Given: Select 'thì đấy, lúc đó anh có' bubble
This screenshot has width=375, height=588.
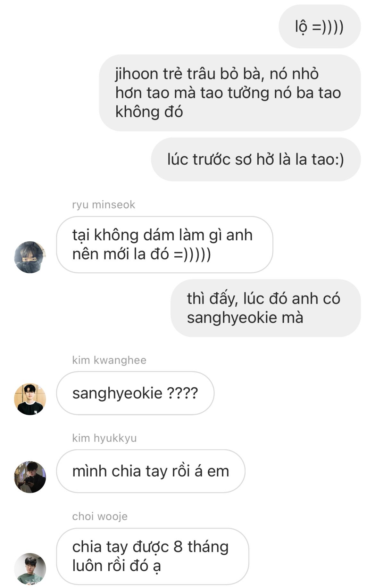Looking at the screenshot, I should click(x=266, y=308).
